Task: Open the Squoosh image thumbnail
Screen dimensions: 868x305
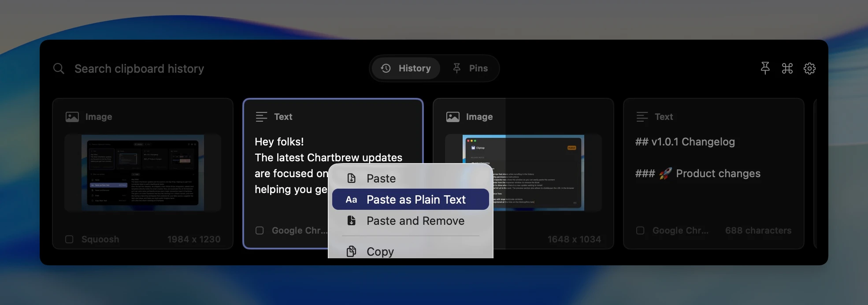Action: pyautogui.click(x=143, y=173)
